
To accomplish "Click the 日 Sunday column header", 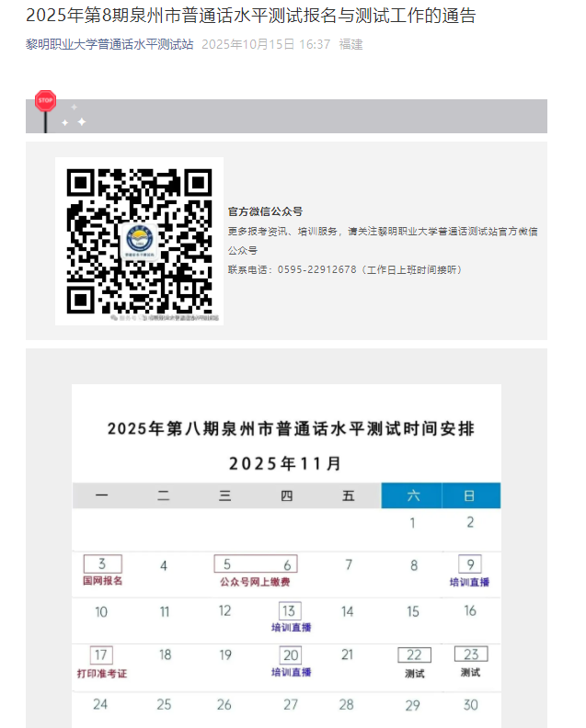I will click(470, 496).
